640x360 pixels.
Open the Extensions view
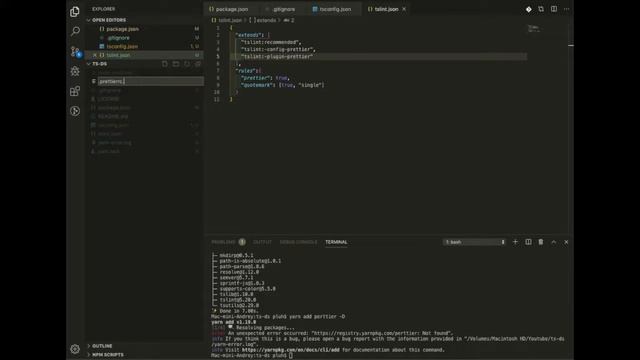(x=75, y=91)
